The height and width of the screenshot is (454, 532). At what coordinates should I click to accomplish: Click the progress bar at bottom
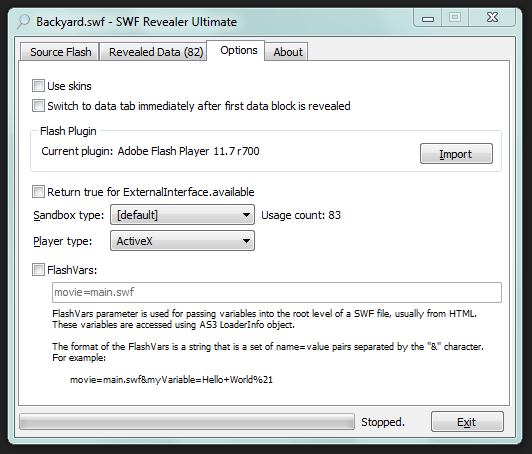coord(187,422)
